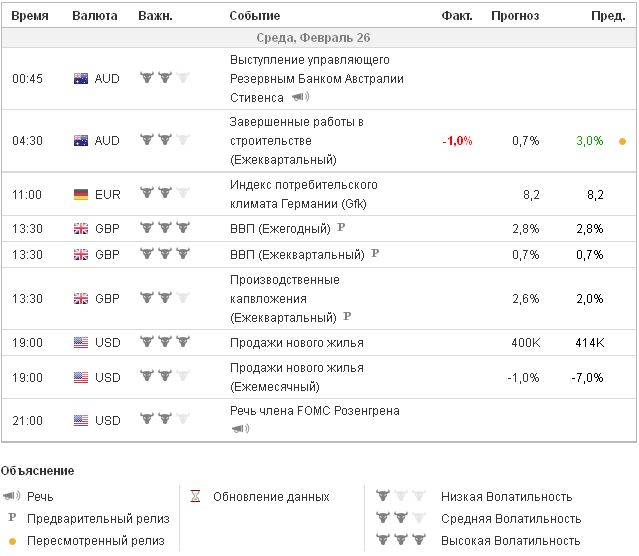Click the speaker icon under the FOMC Rosengren speech
The image size is (639, 556).
pos(240,429)
